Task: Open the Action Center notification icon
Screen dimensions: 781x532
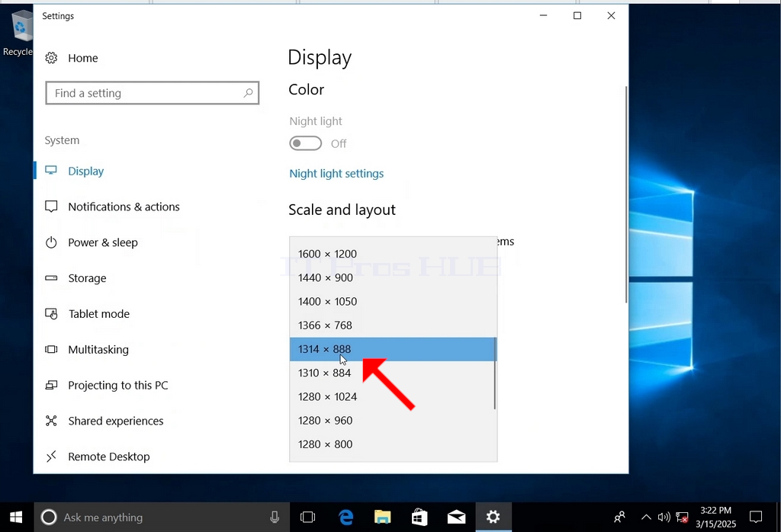Action: click(x=756, y=517)
